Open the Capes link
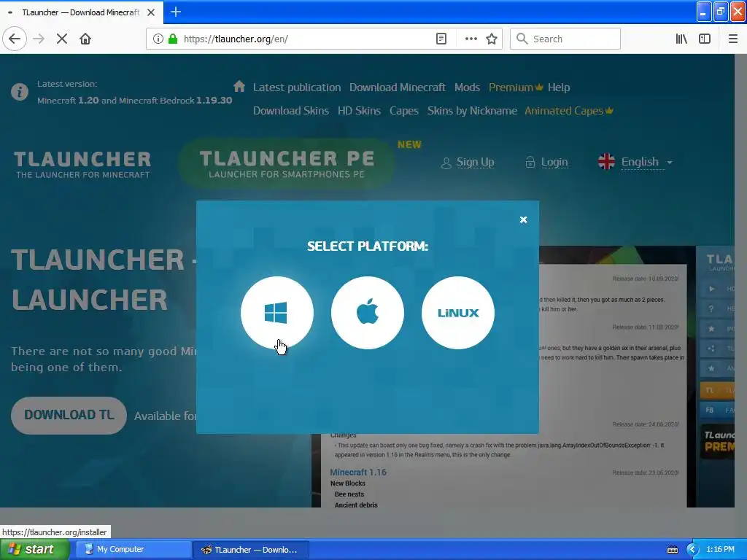The height and width of the screenshot is (560, 747). 404,111
